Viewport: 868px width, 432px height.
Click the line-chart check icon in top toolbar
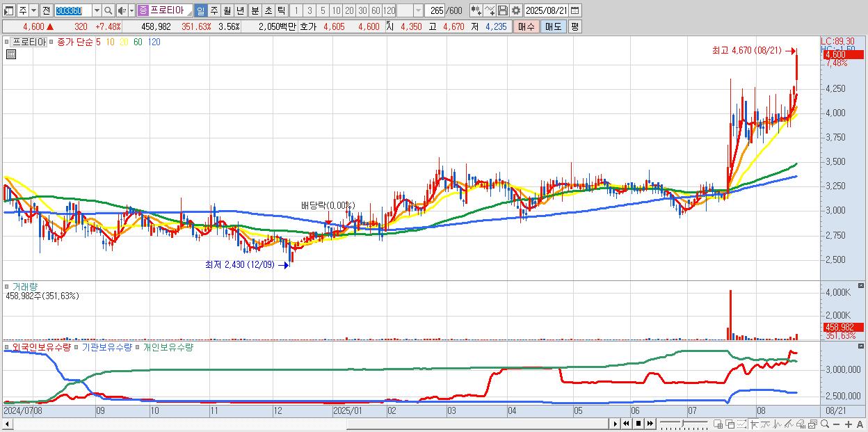pos(490,10)
